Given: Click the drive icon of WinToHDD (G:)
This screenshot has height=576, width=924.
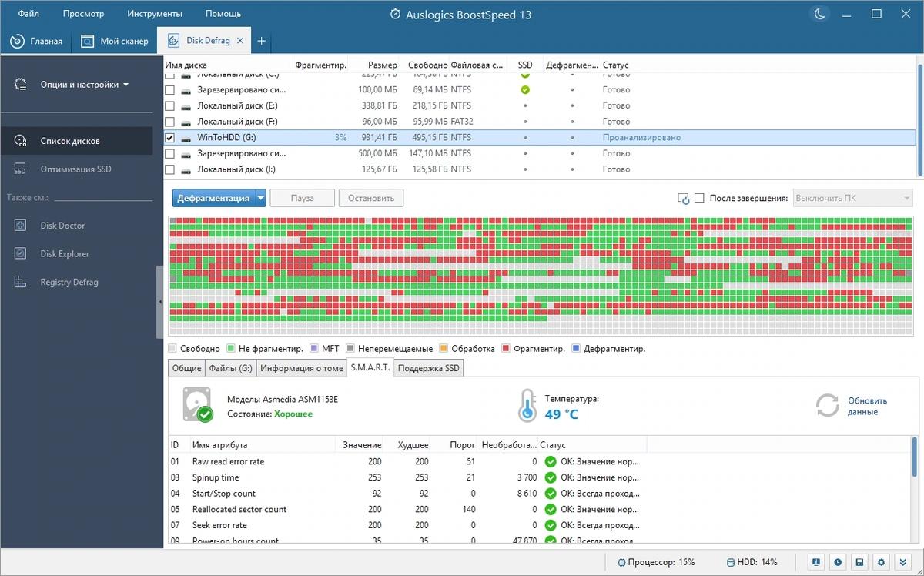Looking at the screenshot, I should coord(187,138).
